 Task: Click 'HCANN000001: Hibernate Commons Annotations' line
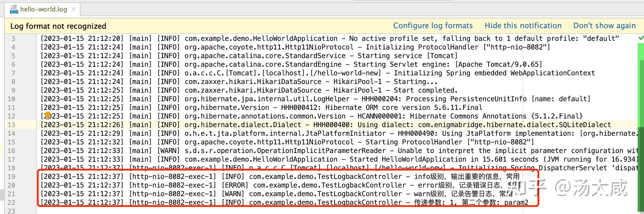(x=311, y=116)
